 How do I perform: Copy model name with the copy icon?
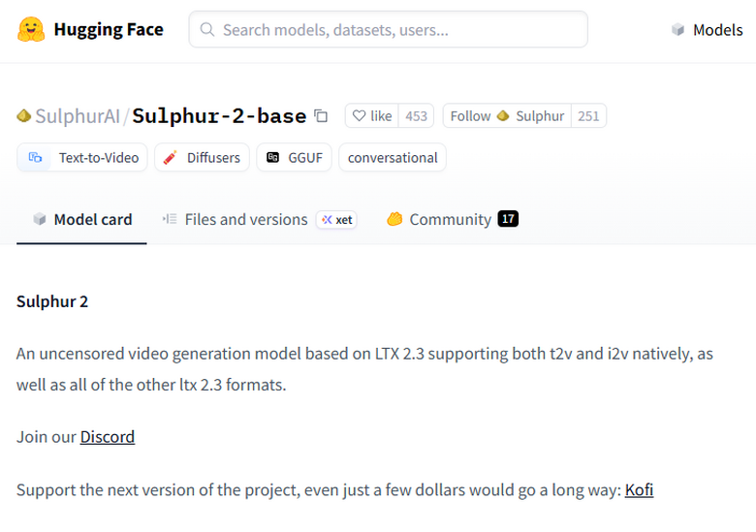click(x=321, y=116)
